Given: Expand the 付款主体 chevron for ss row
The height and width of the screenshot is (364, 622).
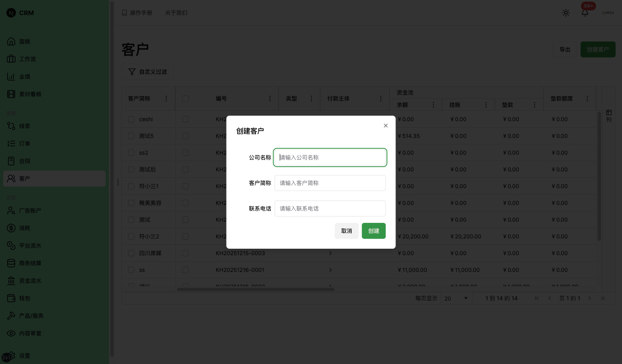Looking at the screenshot, I should [330, 270].
